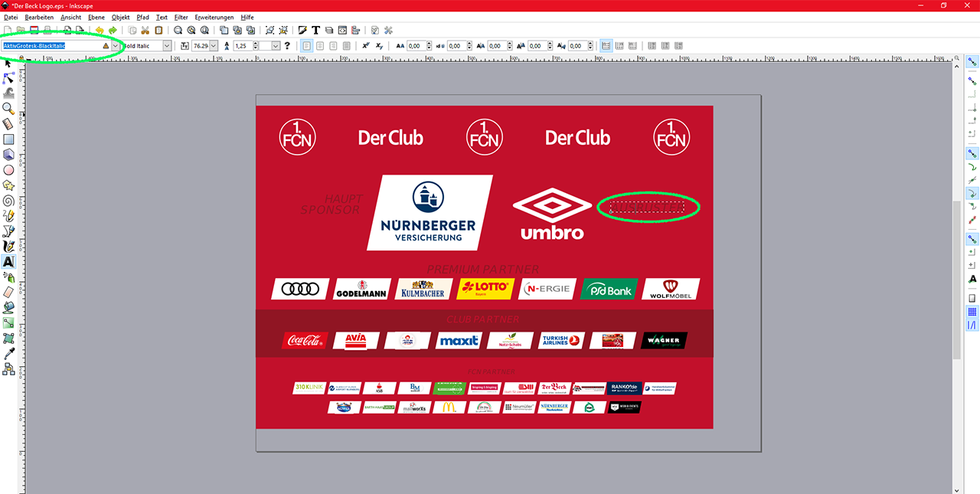Click the umbro logo on canvas
The height and width of the screenshot is (494, 980).
click(x=552, y=214)
